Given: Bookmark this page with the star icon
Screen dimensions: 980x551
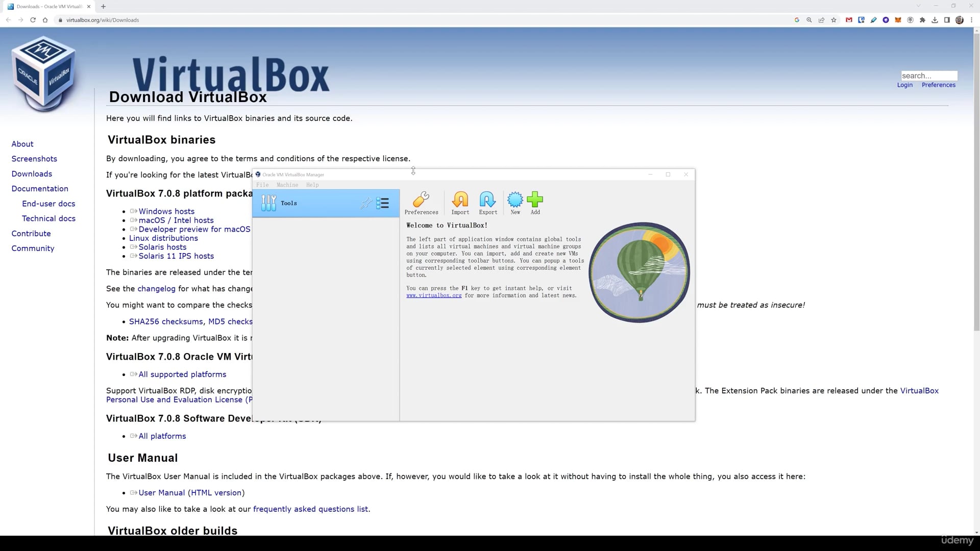Looking at the screenshot, I should point(834,20).
